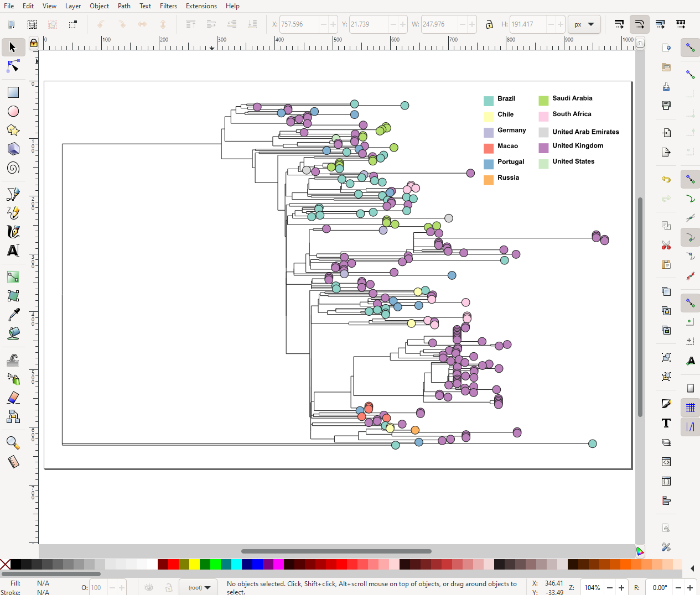This screenshot has width=700, height=595.
Task: Select the Node editing tool
Action: [x=13, y=66]
